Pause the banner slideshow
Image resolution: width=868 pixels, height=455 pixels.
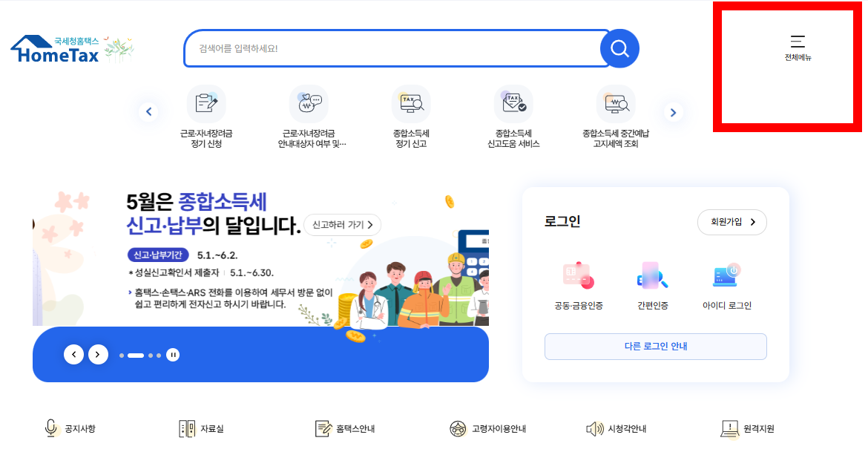click(173, 355)
